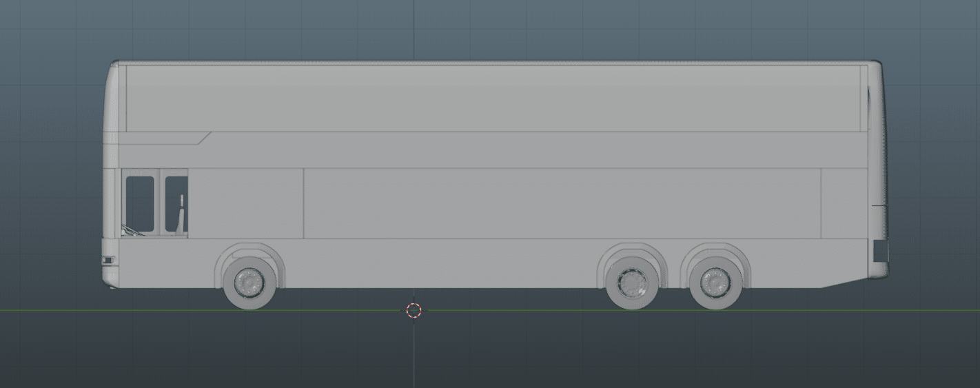Click the panel between door and long panel
This screenshot has width=980, height=388.
click(x=246, y=203)
